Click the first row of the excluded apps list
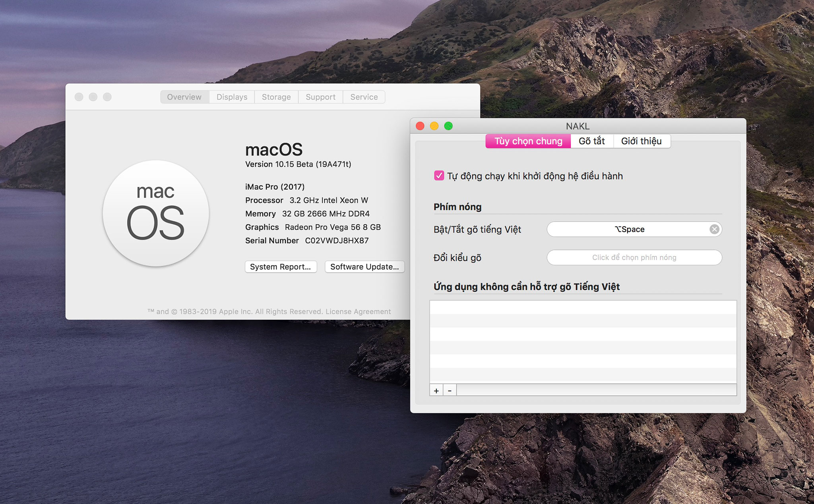814x504 pixels. 583,307
